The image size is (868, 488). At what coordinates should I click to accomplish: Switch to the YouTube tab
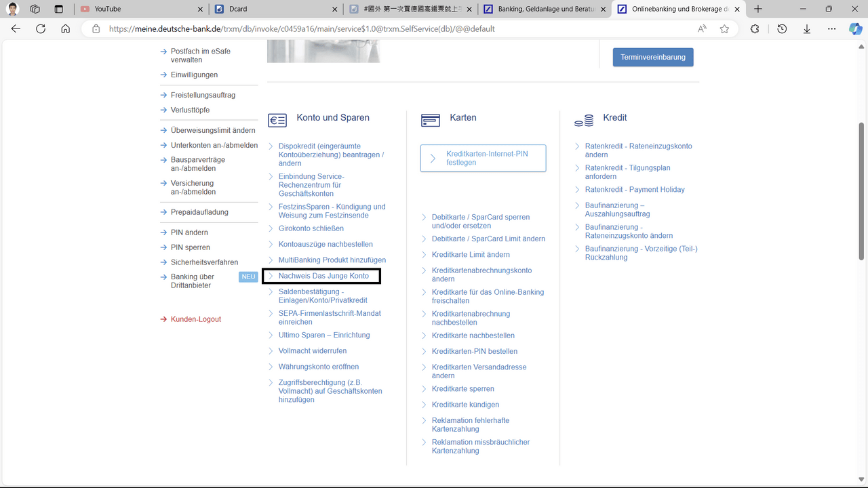pos(141,9)
